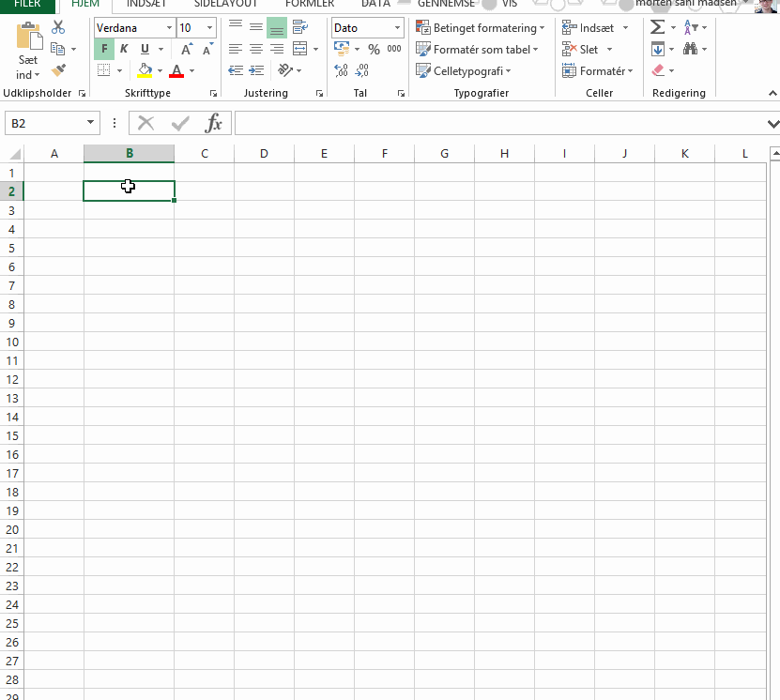The image size is (780, 700).
Task: Toggle underline formatting (U button)
Action: click(145, 50)
